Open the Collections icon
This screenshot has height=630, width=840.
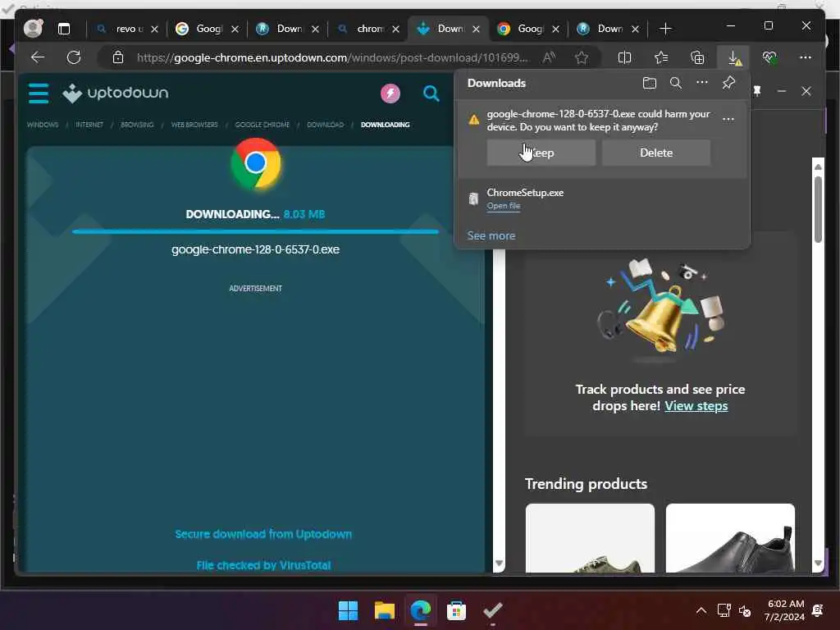pyautogui.click(x=697, y=57)
